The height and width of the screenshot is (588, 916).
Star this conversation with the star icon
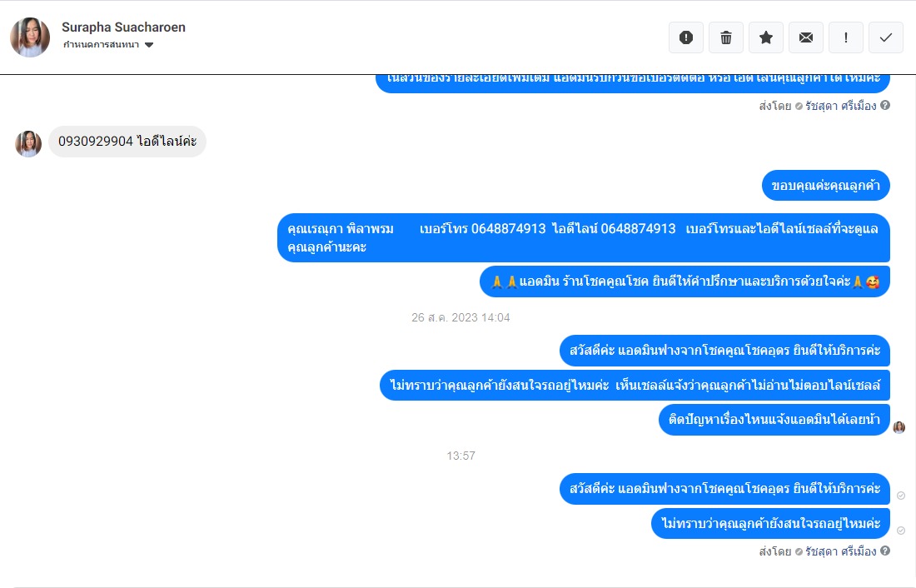click(x=766, y=37)
